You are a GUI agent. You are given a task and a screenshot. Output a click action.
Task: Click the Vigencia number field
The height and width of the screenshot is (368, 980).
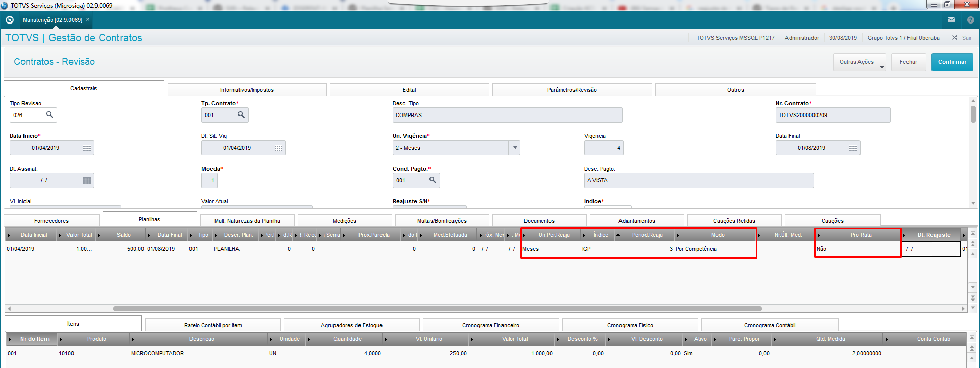pyautogui.click(x=604, y=148)
